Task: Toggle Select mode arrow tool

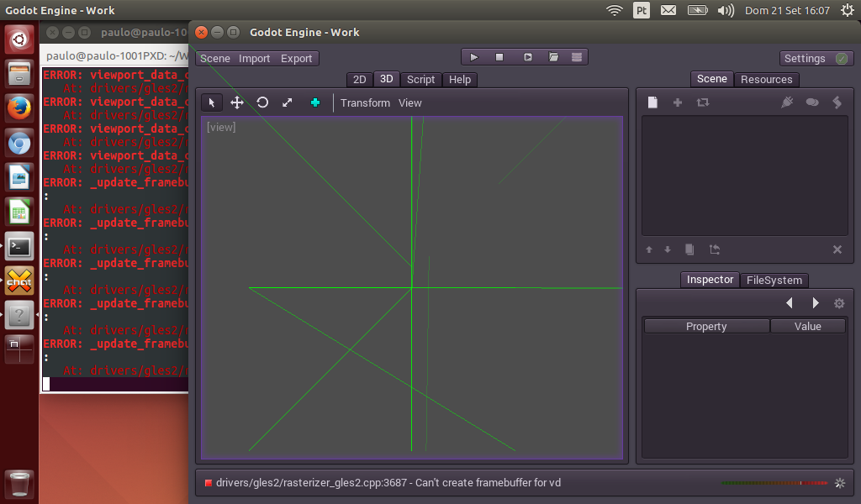Action: tap(211, 102)
